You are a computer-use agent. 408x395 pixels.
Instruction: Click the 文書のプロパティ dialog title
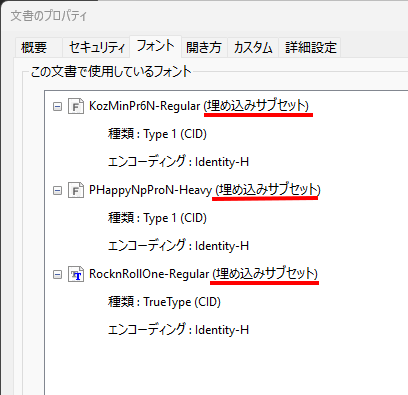click(49, 16)
